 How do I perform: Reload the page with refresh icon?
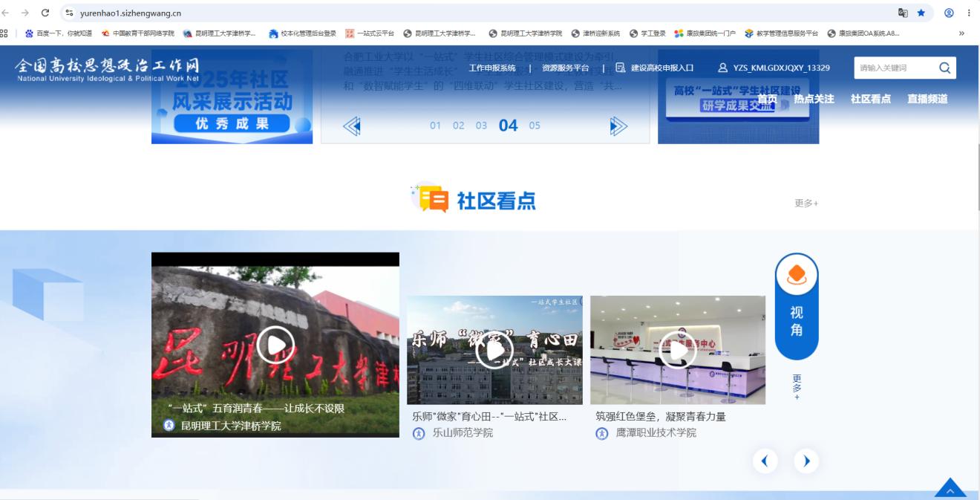click(45, 13)
